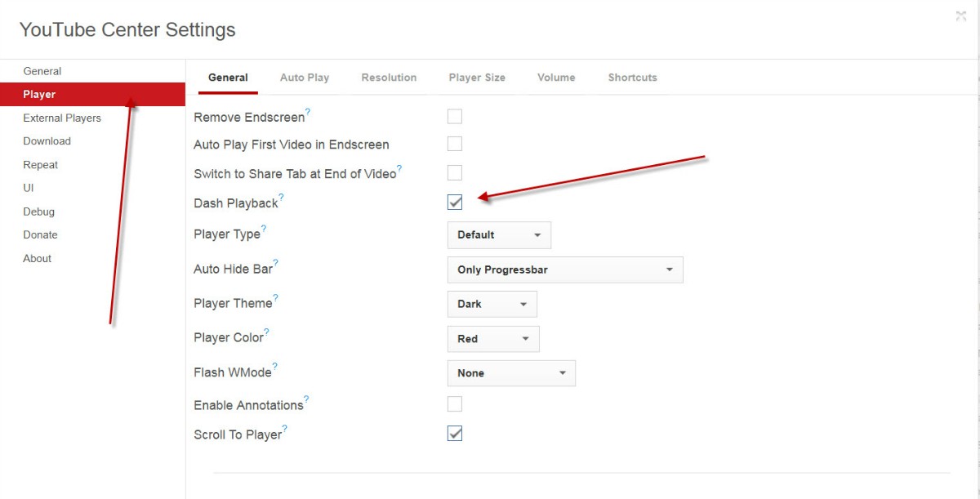
Task: Switch to the Auto Play tab
Action: [x=305, y=78]
